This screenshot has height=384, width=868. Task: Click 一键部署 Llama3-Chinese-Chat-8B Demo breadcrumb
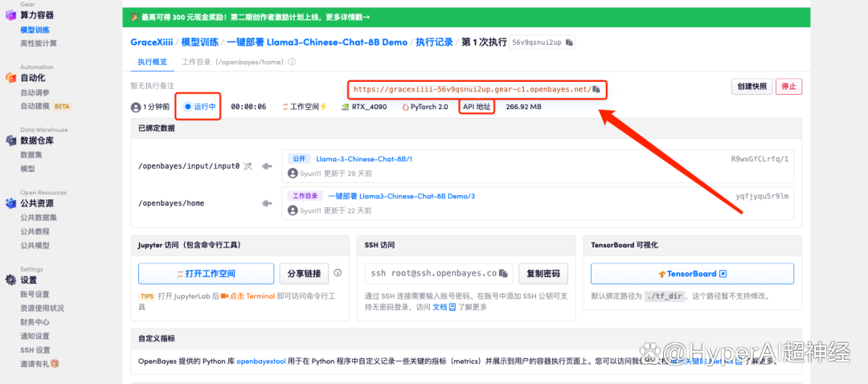317,42
